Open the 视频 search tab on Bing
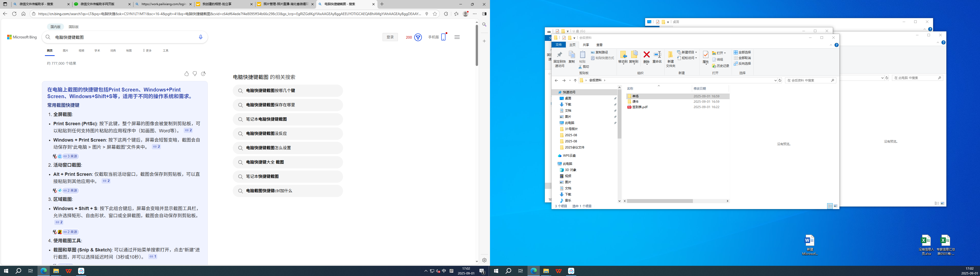 point(81,50)
